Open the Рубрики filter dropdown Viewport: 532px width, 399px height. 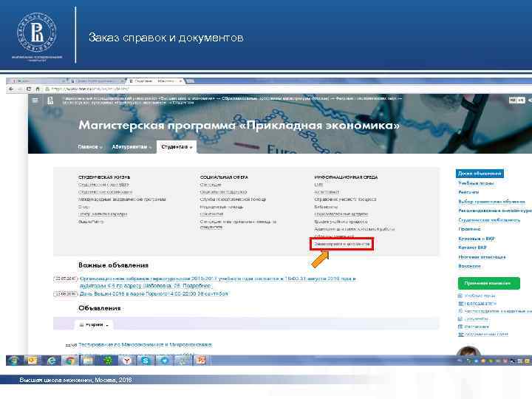coord(94,324)
